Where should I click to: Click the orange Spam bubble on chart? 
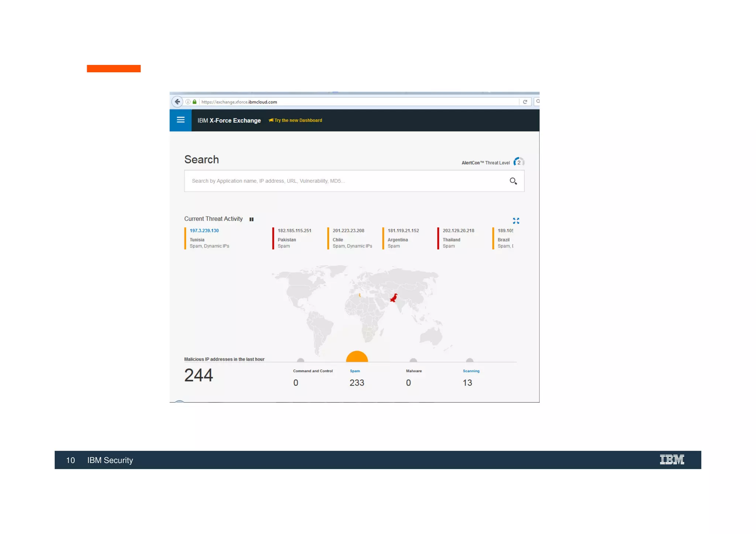pos(357,356)
